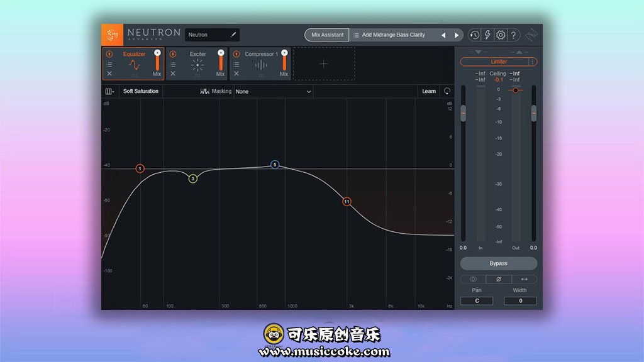This screenshot has width=644, height=362.
Task: Click the Width value field
Action: pyautogui.click(x=520, y=301)
